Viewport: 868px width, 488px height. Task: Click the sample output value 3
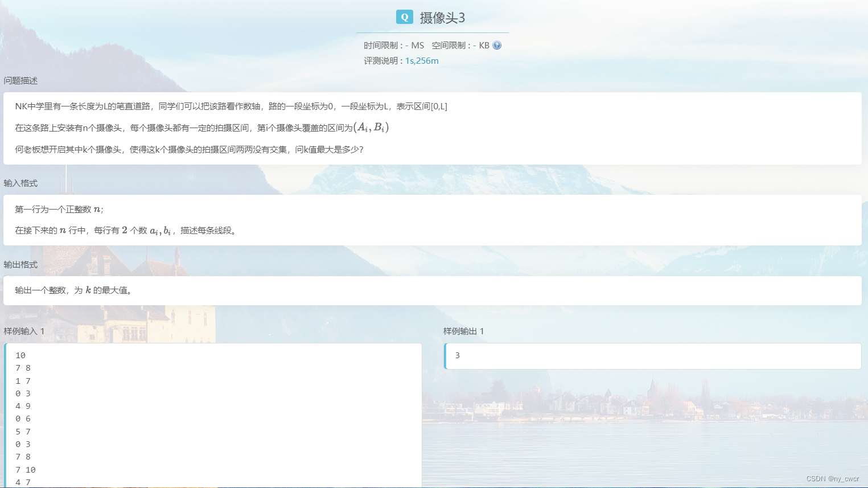(457, 355)
